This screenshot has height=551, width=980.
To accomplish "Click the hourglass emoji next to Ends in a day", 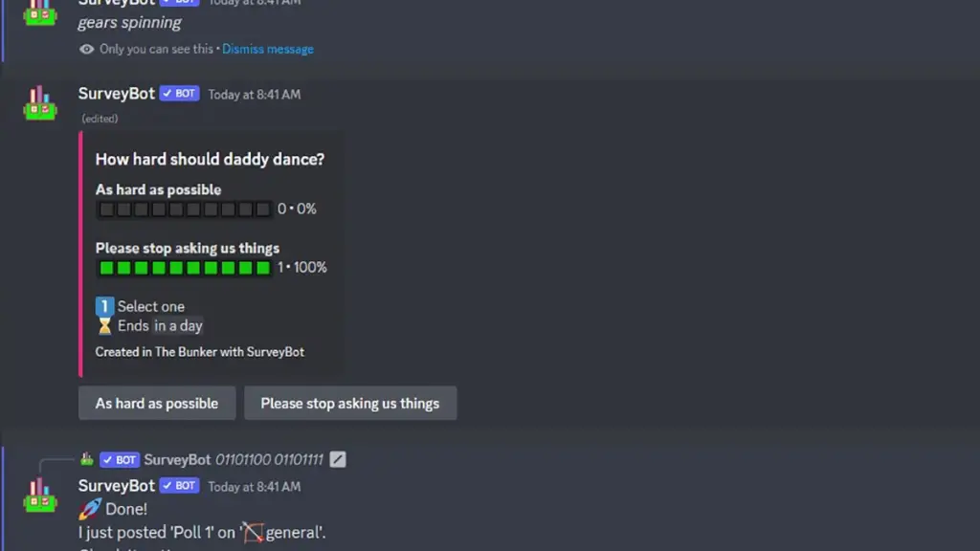I will 104,326.
